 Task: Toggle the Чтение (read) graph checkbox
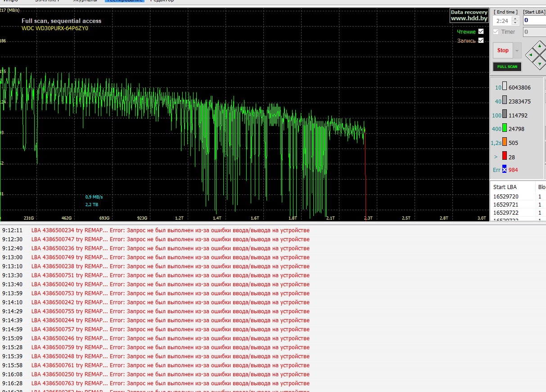[481, 32]
